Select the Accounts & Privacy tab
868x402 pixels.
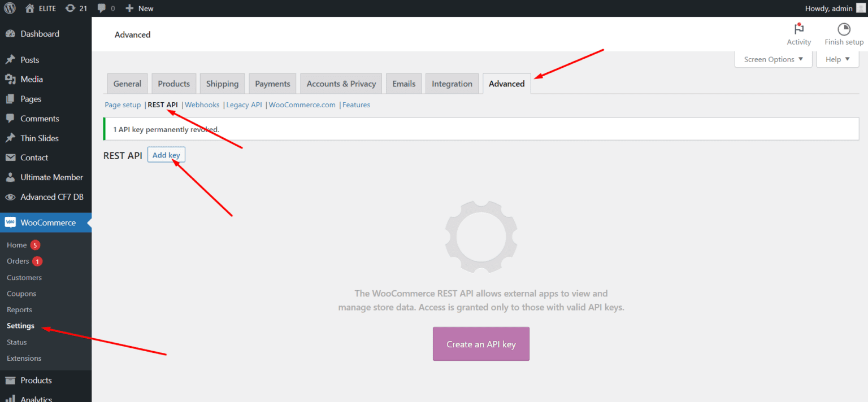(x=341, y=84)
